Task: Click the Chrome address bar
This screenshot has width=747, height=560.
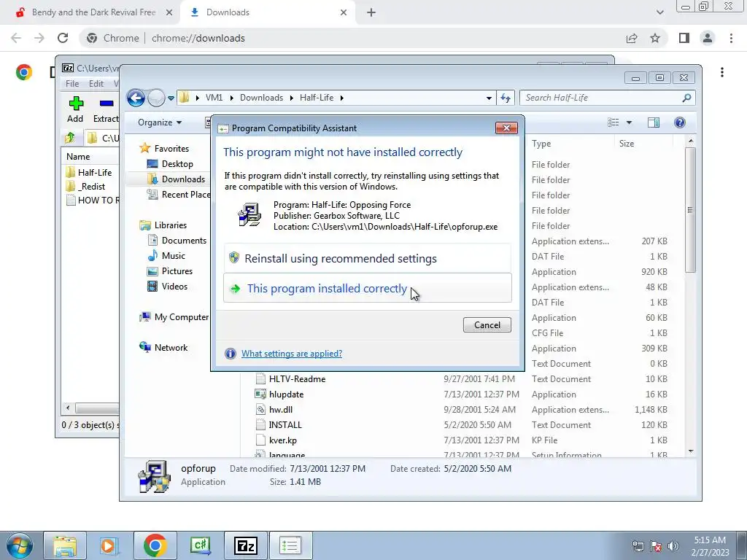Action: (352, 38)
